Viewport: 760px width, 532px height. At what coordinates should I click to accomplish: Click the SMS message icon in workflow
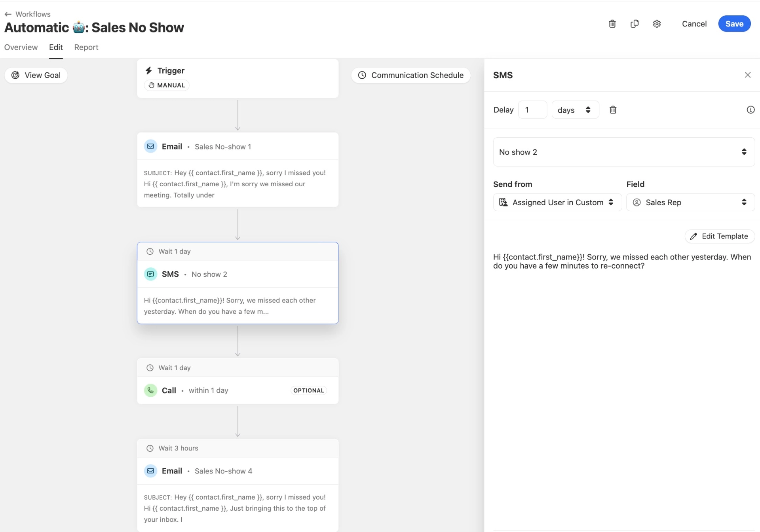pos(151,273)
